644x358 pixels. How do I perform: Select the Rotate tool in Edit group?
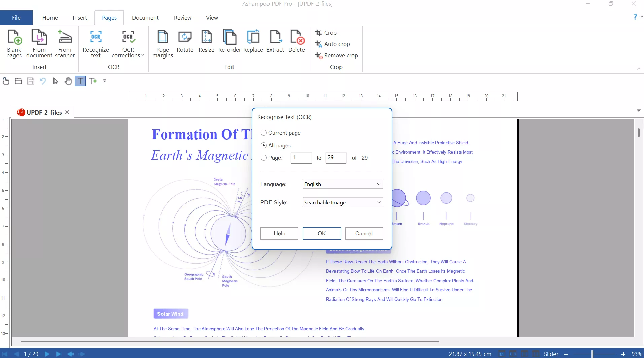(185, 42)
